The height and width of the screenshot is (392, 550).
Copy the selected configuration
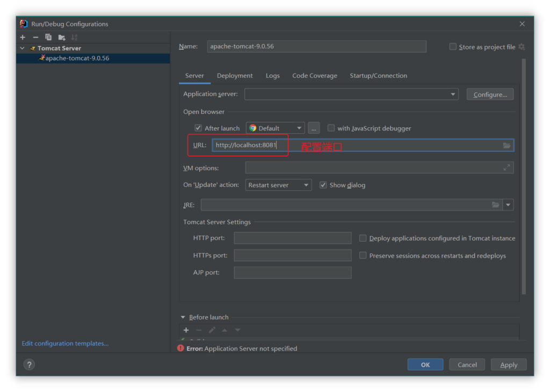[x=48, y=37]
